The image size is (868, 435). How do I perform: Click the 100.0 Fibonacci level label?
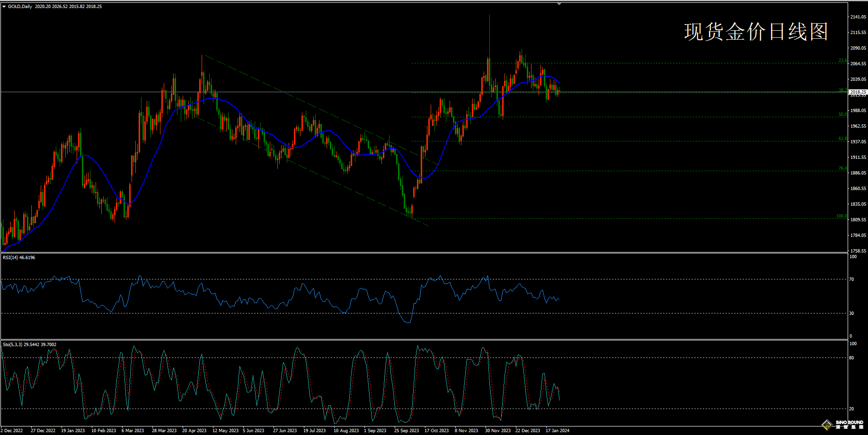pos(841,216)
